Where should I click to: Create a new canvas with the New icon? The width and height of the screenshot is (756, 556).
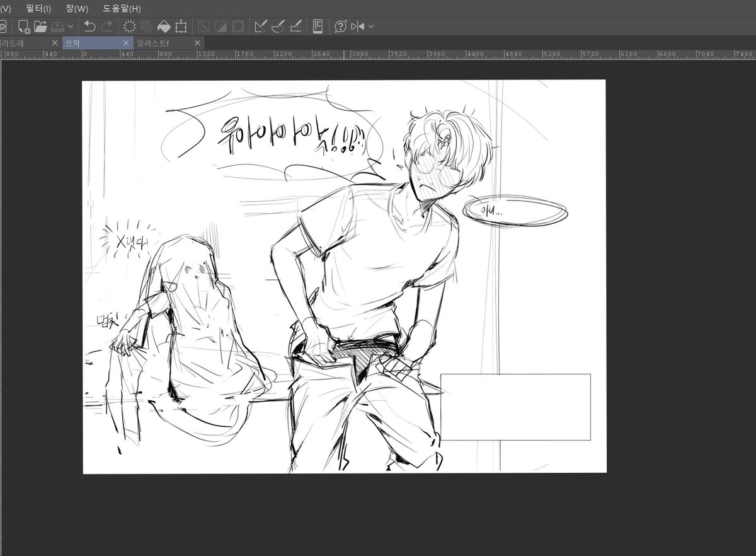click(24, 26)
